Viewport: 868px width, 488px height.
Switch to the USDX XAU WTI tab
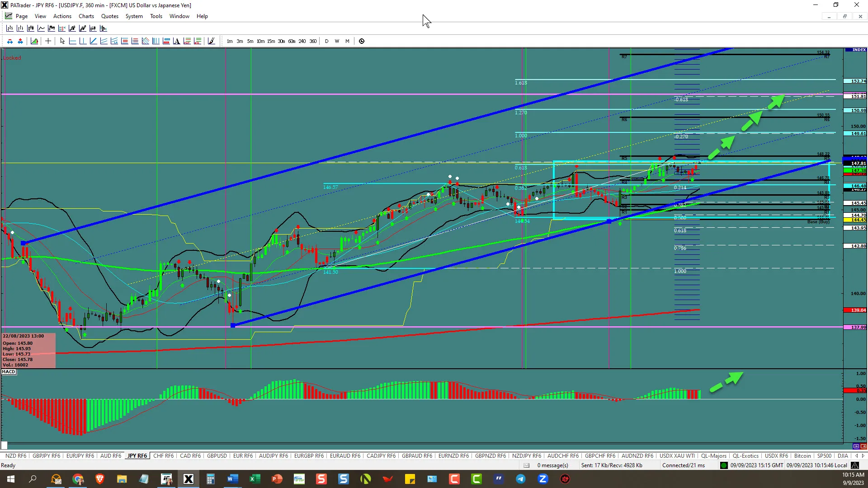677,456
